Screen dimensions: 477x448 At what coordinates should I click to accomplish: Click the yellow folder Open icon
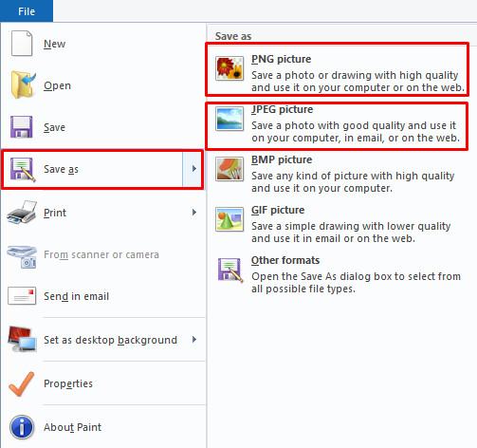coord(23,84)
